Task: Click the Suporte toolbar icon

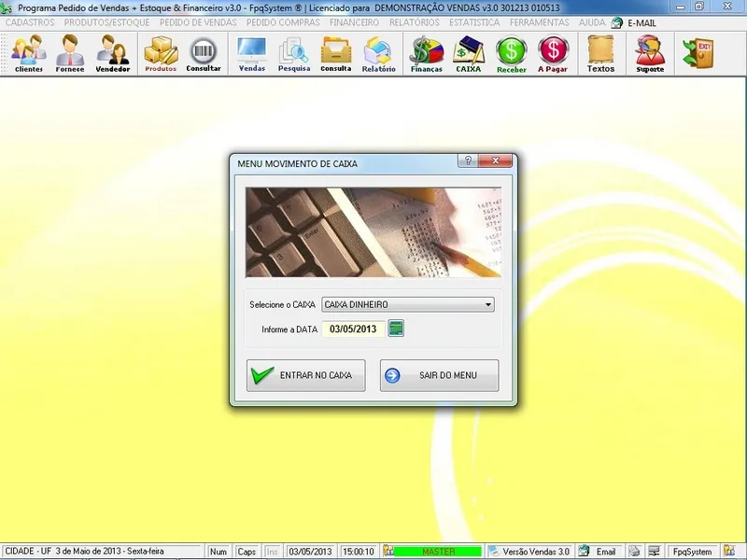Action: click(650, 53)
